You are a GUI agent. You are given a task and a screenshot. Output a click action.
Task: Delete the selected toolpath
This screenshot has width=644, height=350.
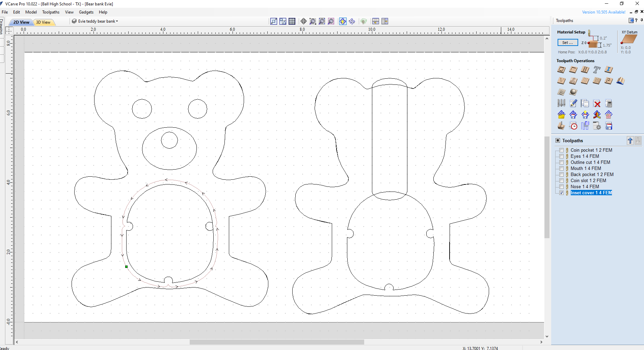(x=597, y=103)
